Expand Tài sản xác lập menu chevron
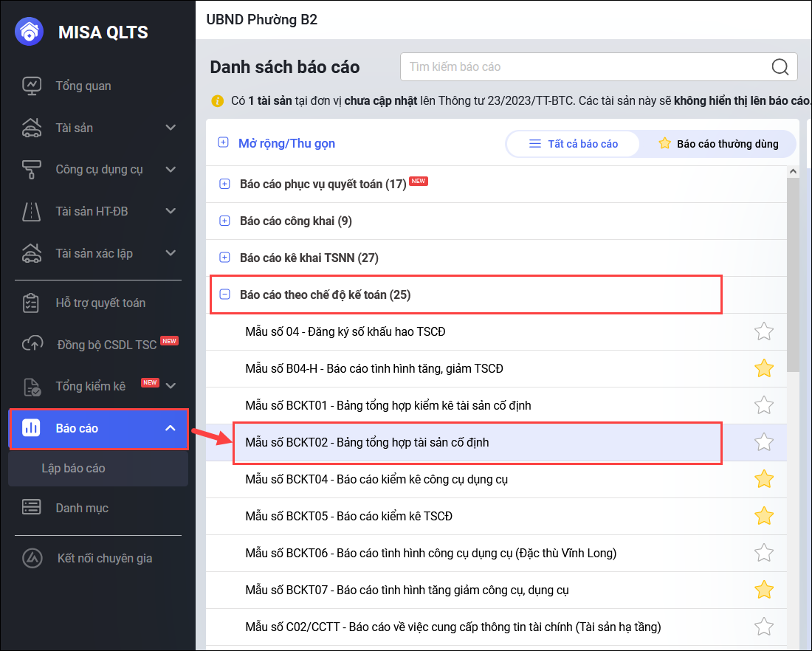The width and height of the screenshot is (812, 651). point(171,252)
